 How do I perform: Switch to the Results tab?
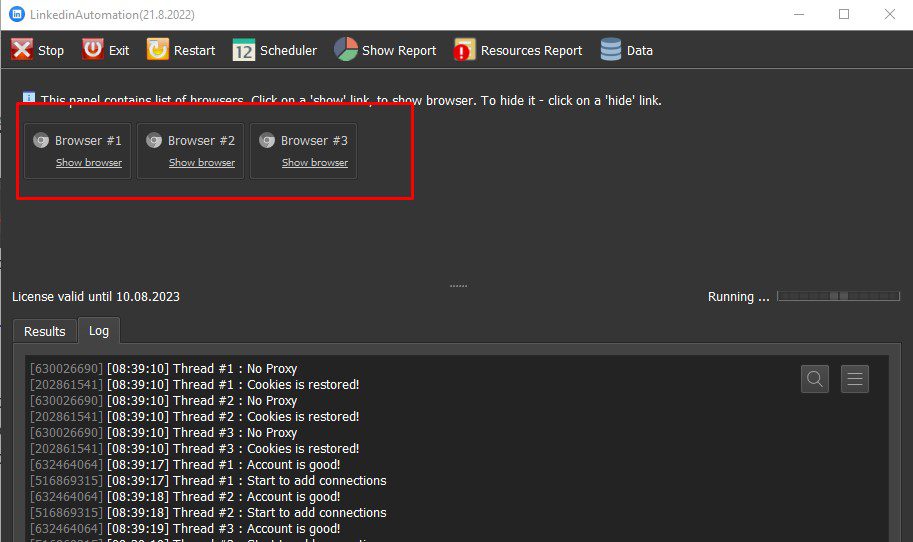coord(45,331)
